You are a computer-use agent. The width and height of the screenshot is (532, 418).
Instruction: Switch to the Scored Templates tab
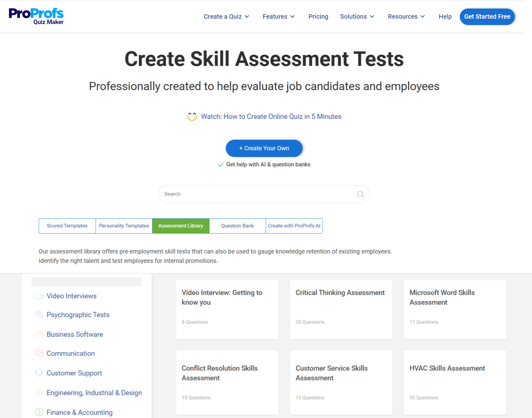pyautogui.click(x=67, y=226)
